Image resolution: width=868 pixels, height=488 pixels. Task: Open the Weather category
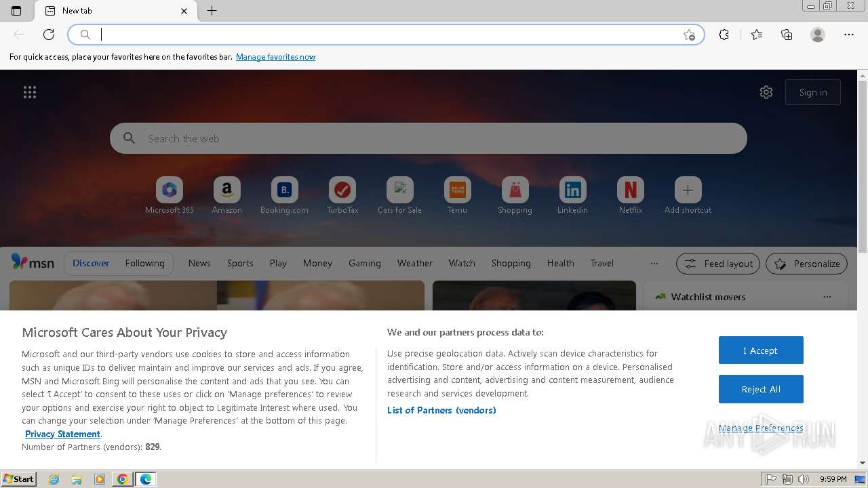415,263
